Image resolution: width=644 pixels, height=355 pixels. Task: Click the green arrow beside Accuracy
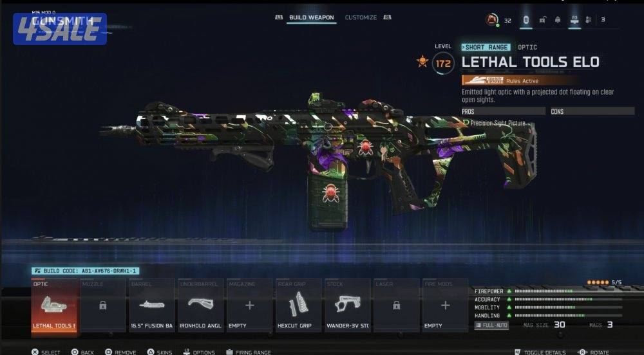509,299
